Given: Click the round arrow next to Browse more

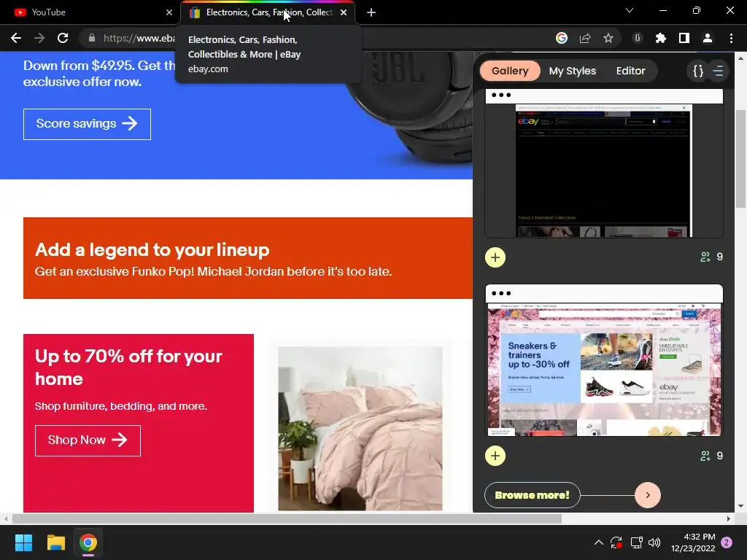Looking at the screenshot, I should 648,495.
